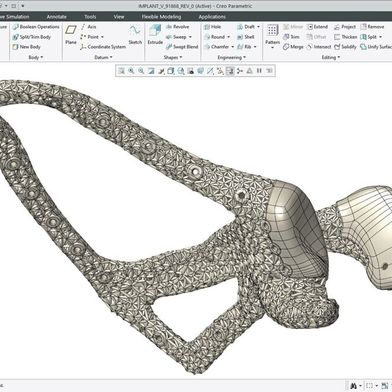
Task: Click the Merge tool
Action: point(293,47)
